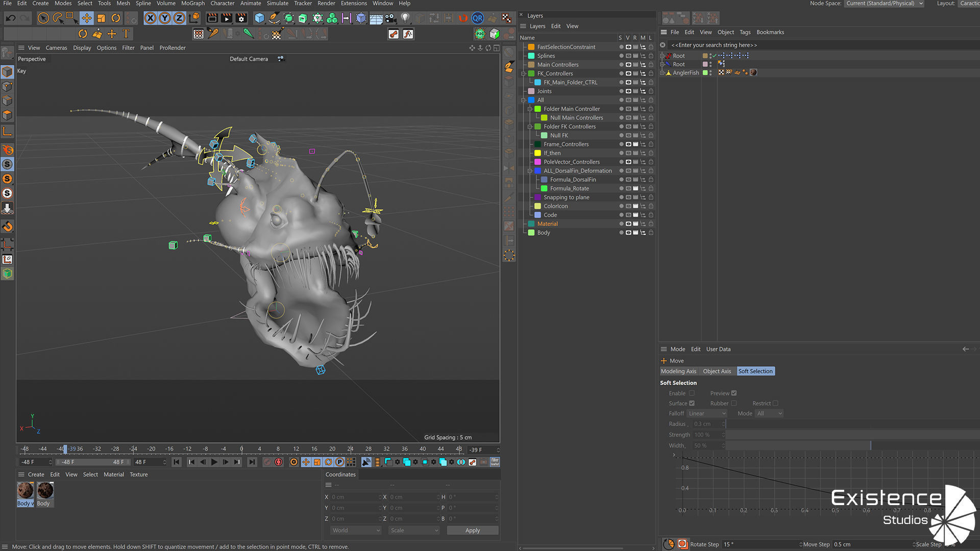
Task: Click the Undo arrow icon
Action: tap(11, 19)
